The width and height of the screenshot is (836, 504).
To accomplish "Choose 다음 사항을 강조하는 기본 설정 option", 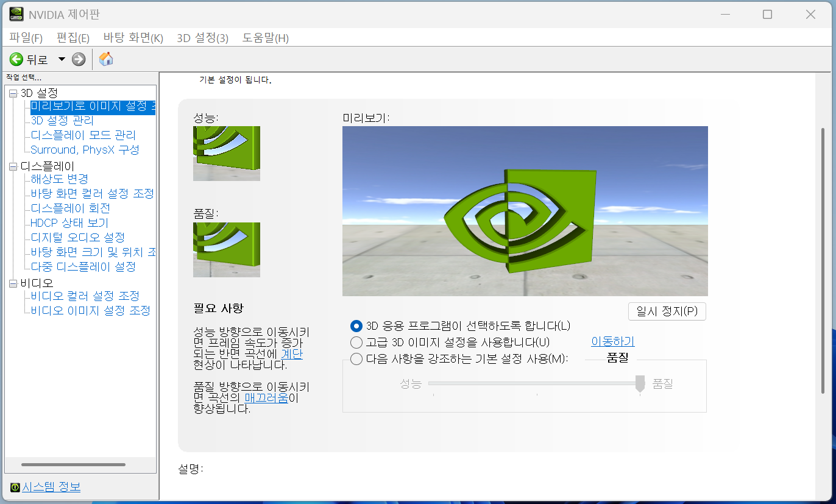I will click(356, 359).
